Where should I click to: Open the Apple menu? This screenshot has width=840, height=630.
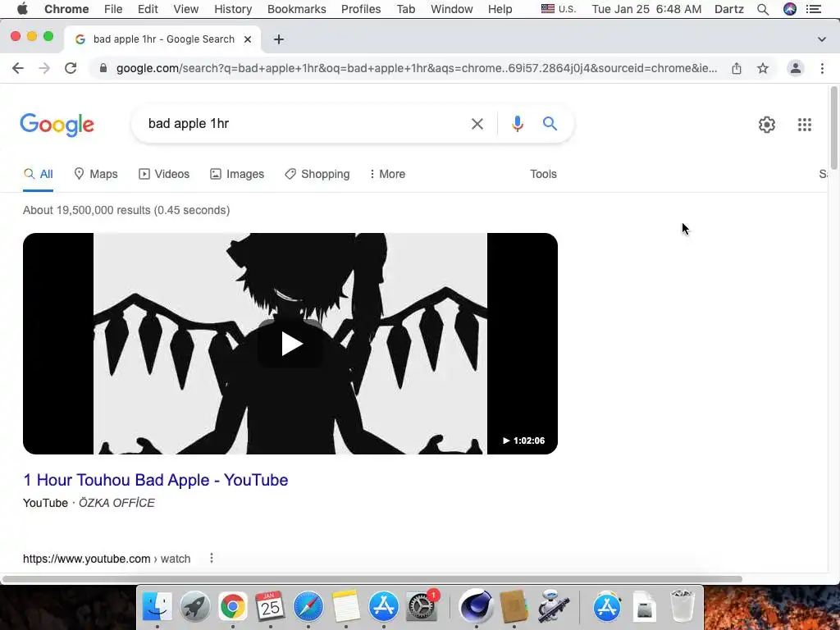click(x=22, y=9)
